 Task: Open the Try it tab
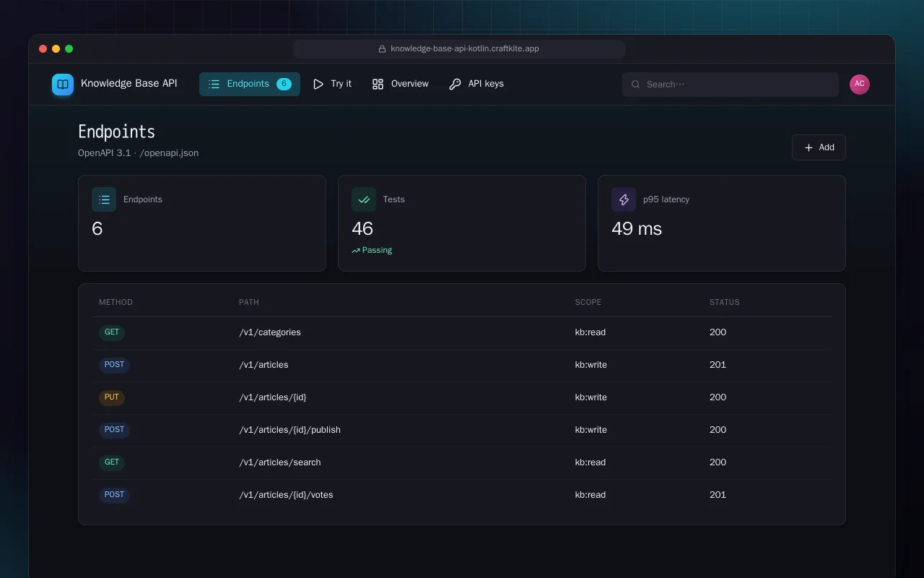(332, 84)
